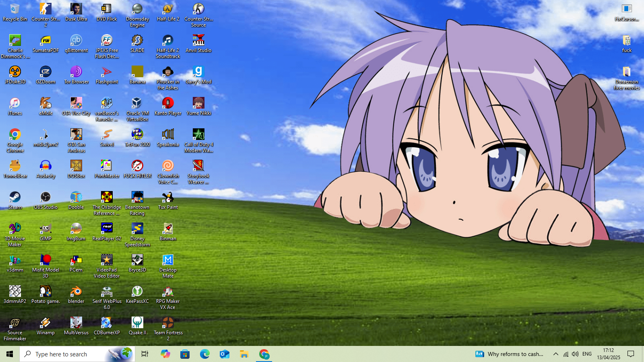This screenshot has height=362, width=644.
Task: Open Google Chrome desktop shortcut
Action: (x=15, y=141)
